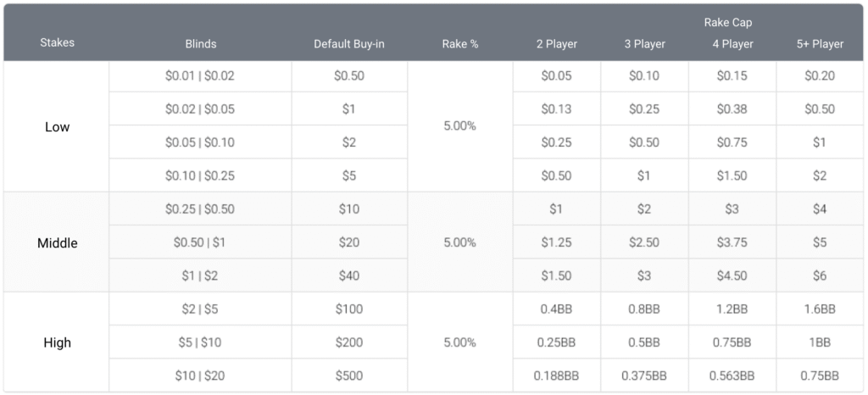Select the $100 default buy-in cell
868x395 pixels.
pos(349,309)
